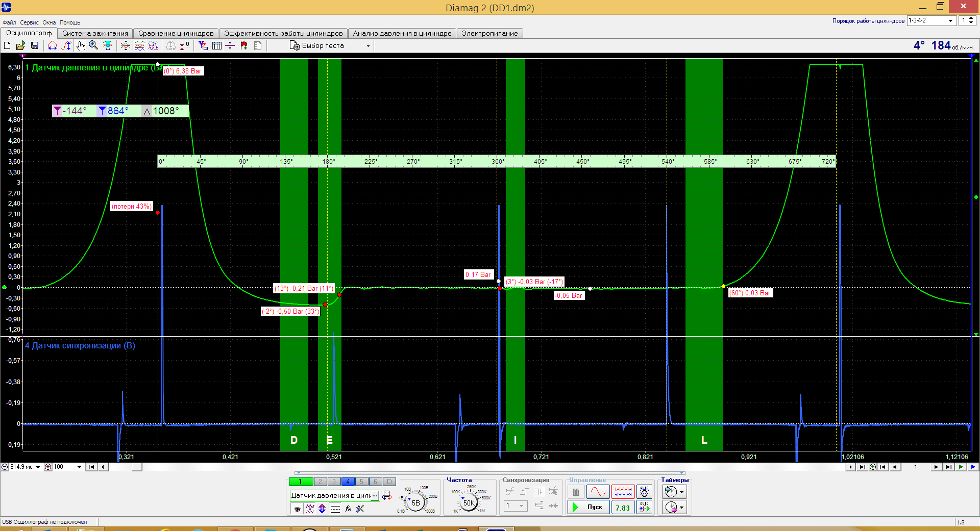Switch to Анализ давления в цилиндре tab
Image resolution: width=980 pixels, height=531 pixels.
pyautogui.click(x=402, y=33)
